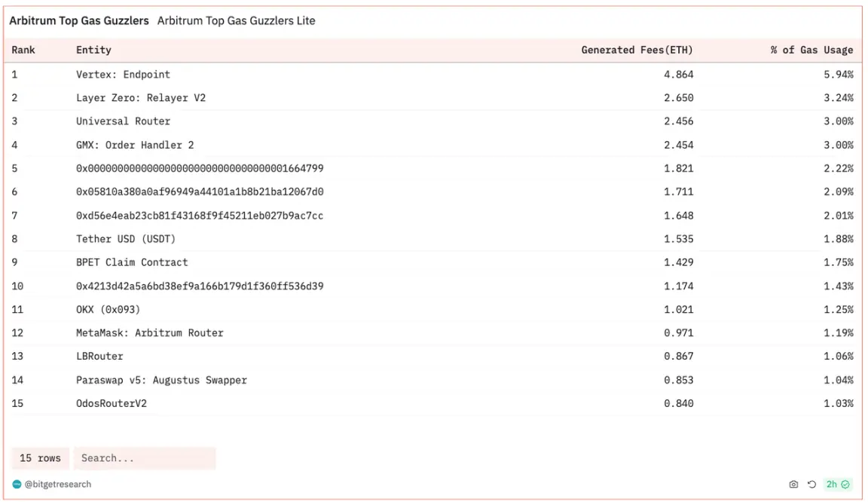Sort by the Entity column header
Screen dimensions: 868x502
(x=93, y=50)
